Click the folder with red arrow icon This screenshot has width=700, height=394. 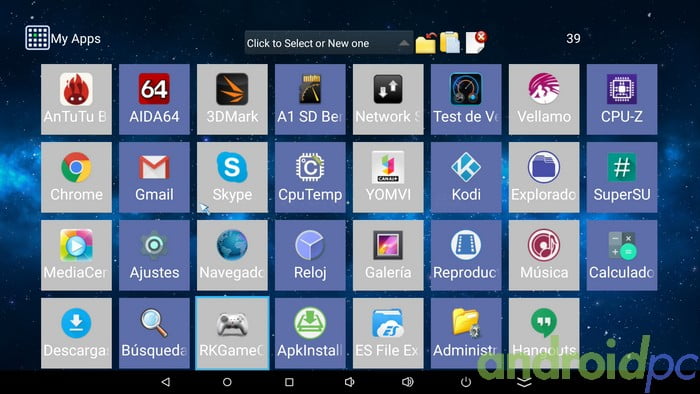point(426,43)
